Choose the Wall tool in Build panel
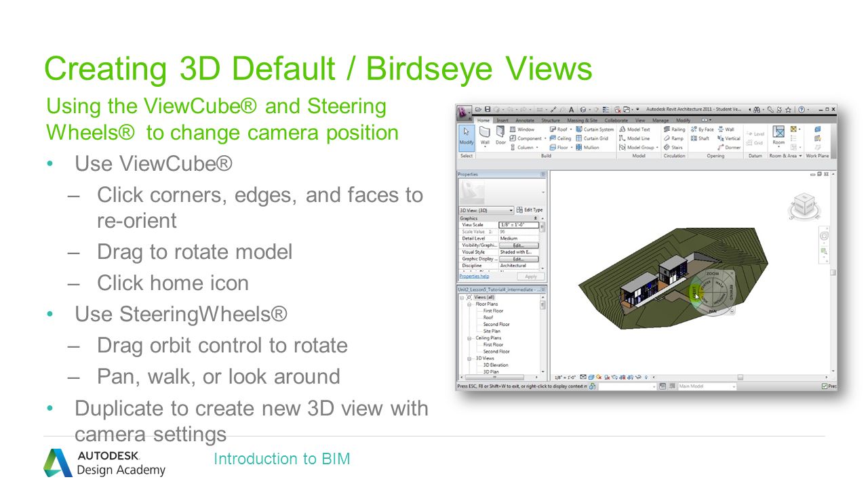The height and width of the screenshot is (488, 868). (x=485, y=135)
